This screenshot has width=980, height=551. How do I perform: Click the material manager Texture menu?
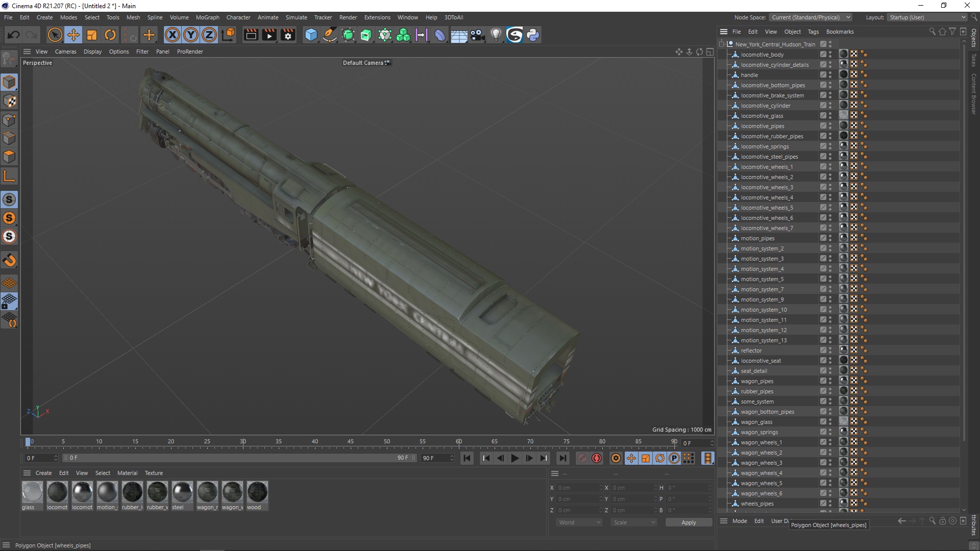pyautogui.click(x=154, y=473)
